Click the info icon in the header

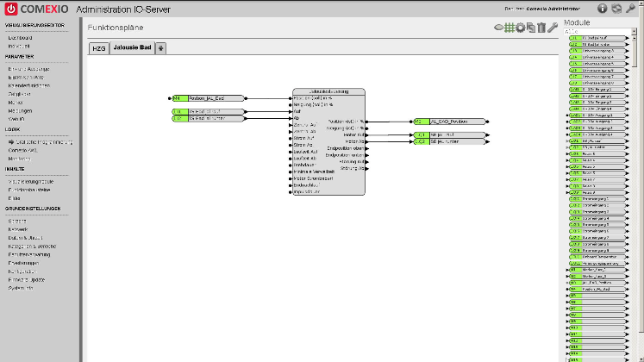(x=603, y=9)
